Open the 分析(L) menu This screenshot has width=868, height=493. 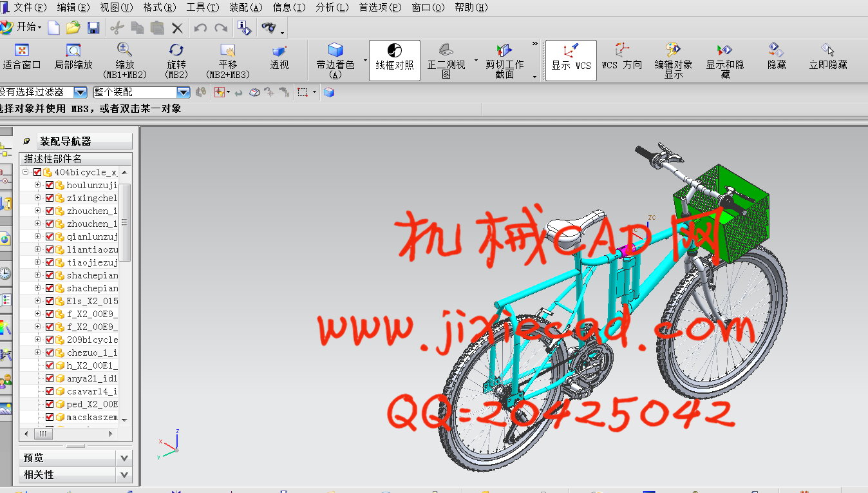332,7
